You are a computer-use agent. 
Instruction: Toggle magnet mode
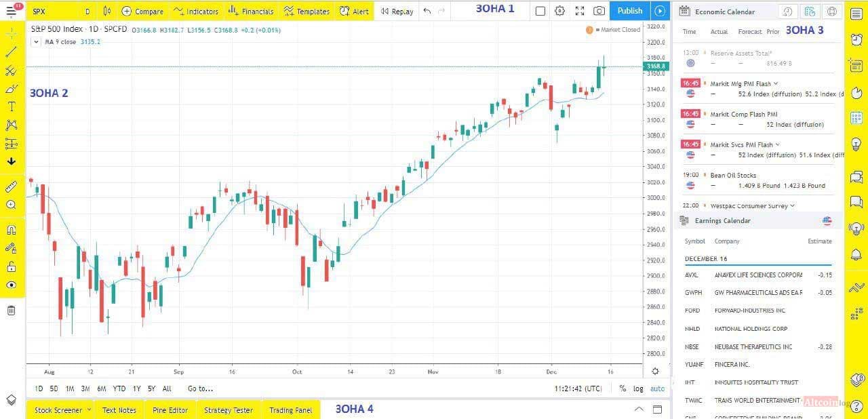click(12, 230)
